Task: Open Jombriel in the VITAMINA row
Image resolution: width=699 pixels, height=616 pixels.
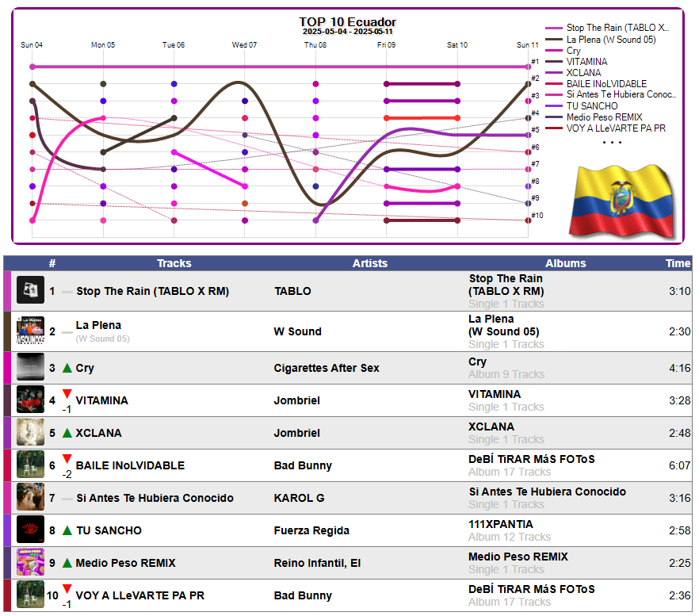Action: pos(297,400)
